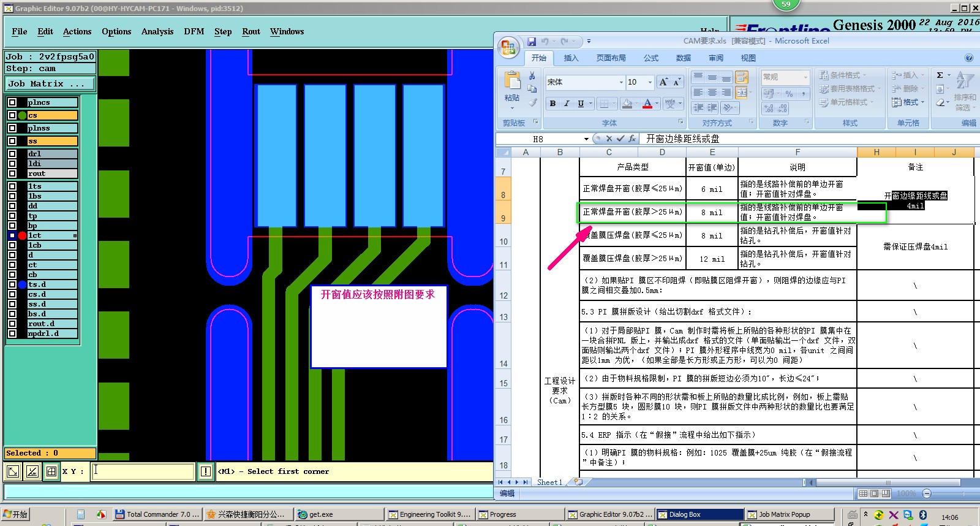Expand the 条件格式 conditional formatting menu
The image size is (980, 526).
(844, 75)
